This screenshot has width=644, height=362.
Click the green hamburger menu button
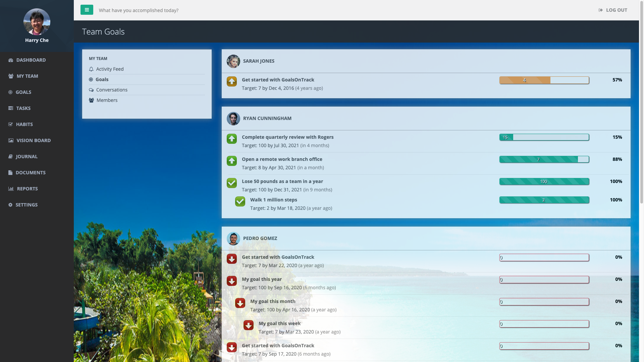click(87, 10)
